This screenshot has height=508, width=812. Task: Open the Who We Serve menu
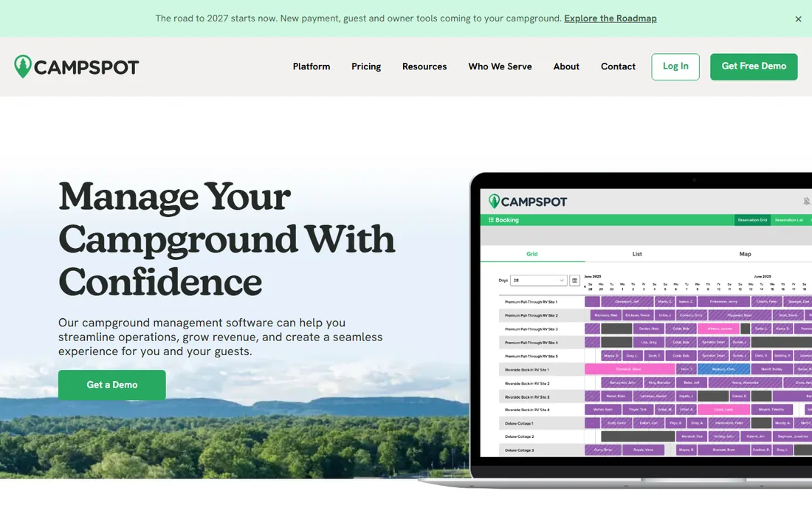click(x=500, y=66)
